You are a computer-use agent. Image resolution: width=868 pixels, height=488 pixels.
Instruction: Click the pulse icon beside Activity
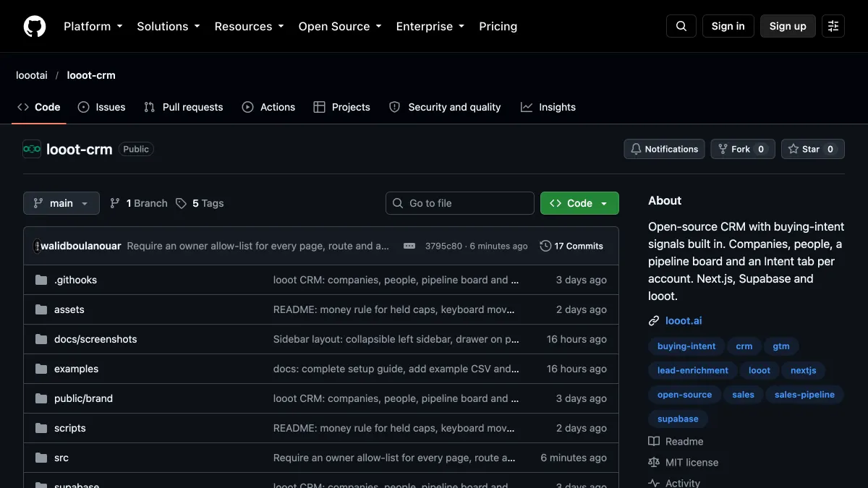654,483
